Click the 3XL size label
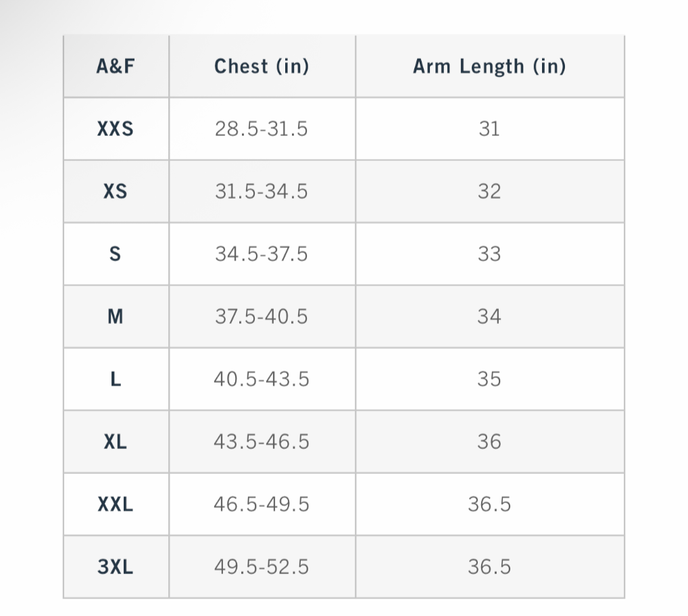Screen dimensions: 688x616 [116, 567]
